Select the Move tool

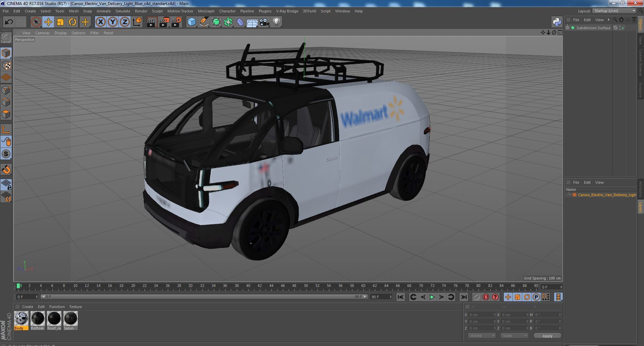[x=48, y=22]
